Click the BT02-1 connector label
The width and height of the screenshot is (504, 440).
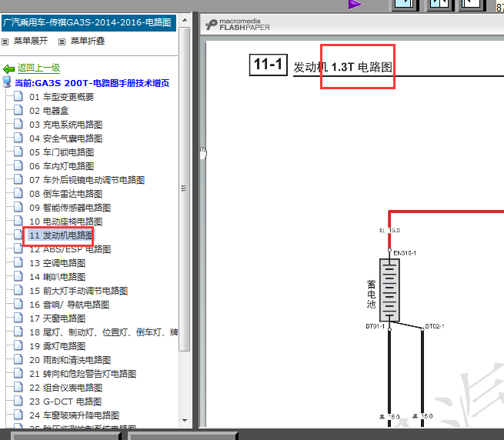pos(435,327)
